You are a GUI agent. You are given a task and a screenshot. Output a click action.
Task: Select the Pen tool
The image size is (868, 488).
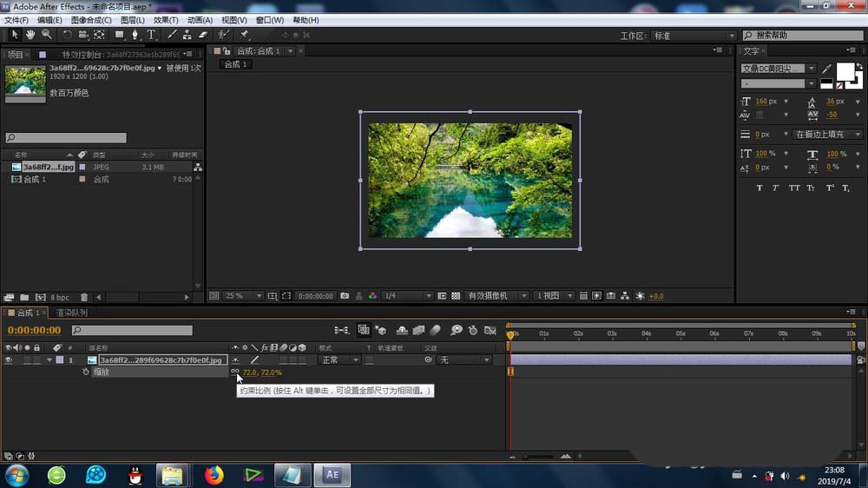tap(135, 35)
